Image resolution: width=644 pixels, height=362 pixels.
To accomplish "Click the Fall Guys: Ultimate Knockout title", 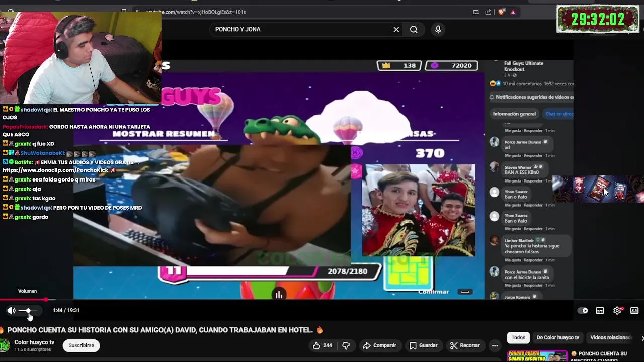I will click(524, 66).
